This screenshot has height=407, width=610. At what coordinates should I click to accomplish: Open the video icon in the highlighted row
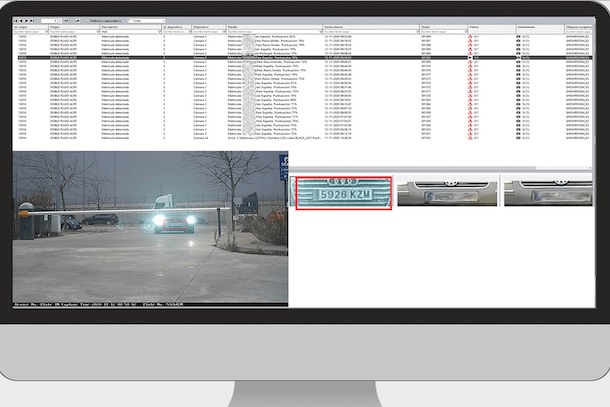click(x=472, y=59)
